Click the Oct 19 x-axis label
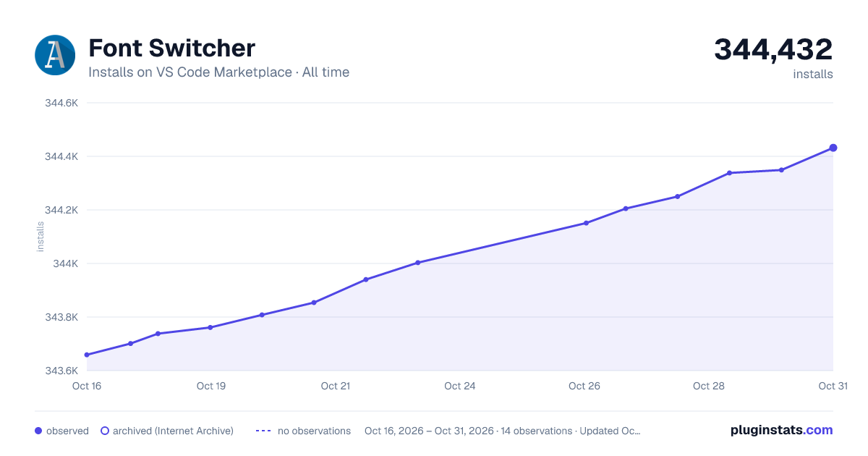The image size is (868, 456). click(x=211, y=386)
